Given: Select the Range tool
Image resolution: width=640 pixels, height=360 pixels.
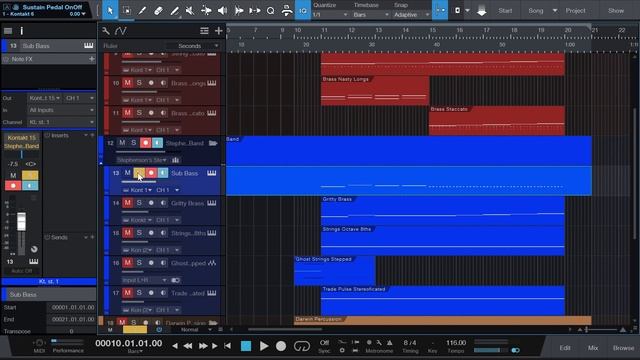Looking at the screenshot, I should (127, 11).
